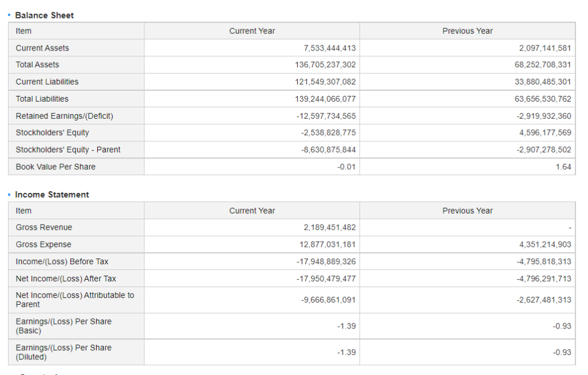This screenshot has width=588, height=375.
Task: Click the Income/(Loss) Before Tax row label
Action: [62, 261]
